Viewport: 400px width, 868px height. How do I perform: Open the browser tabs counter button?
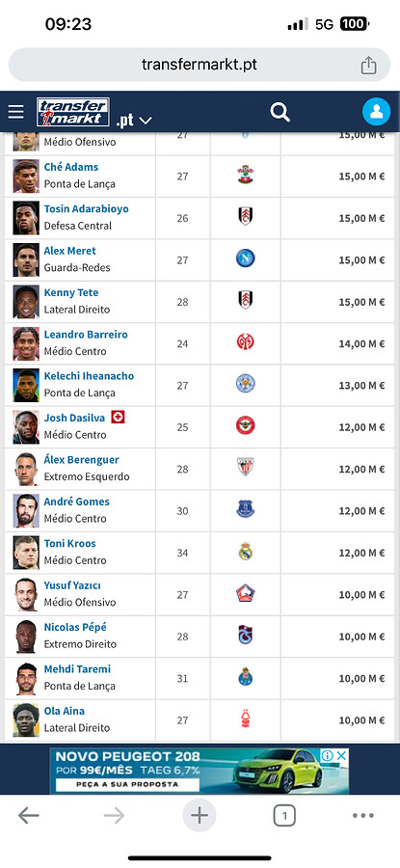click(284, 815)
